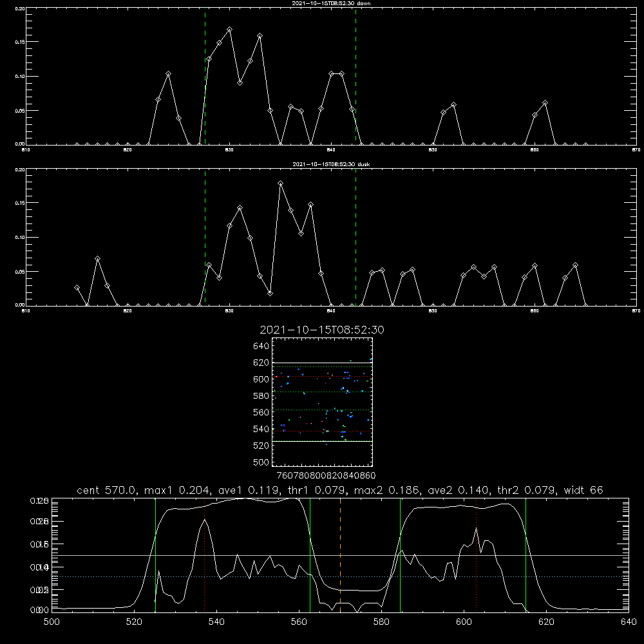Click the diamond peak near 861 in dawn plot
The width and height of the screenshot is (644, 644).
click(x=545, y=102)
